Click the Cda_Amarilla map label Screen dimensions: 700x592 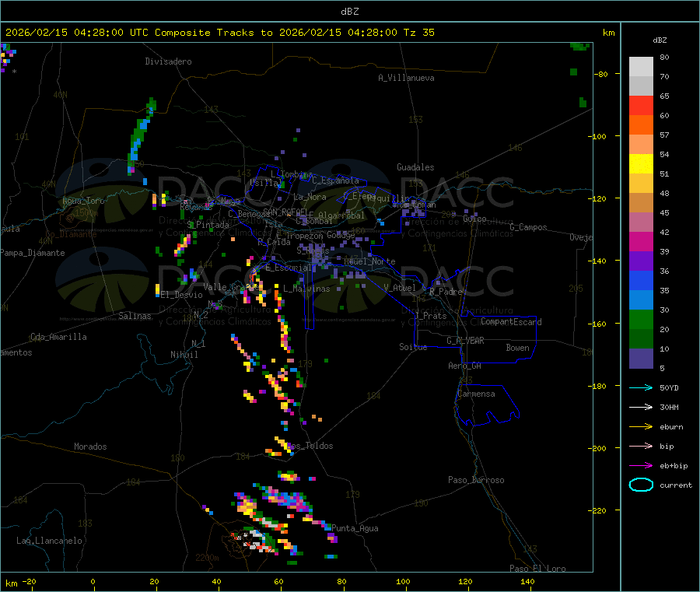[x=58, y=337]
